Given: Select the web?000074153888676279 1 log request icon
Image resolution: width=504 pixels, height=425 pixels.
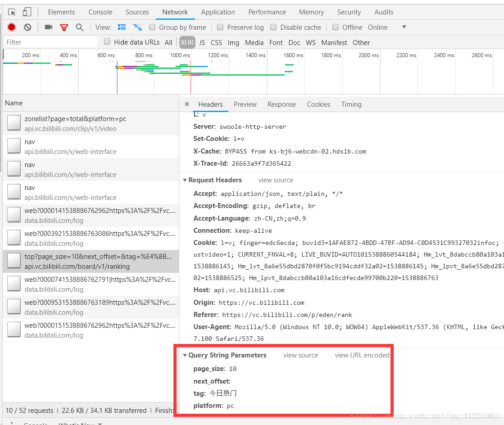Looking at the screenshot, I should (14, 284).
